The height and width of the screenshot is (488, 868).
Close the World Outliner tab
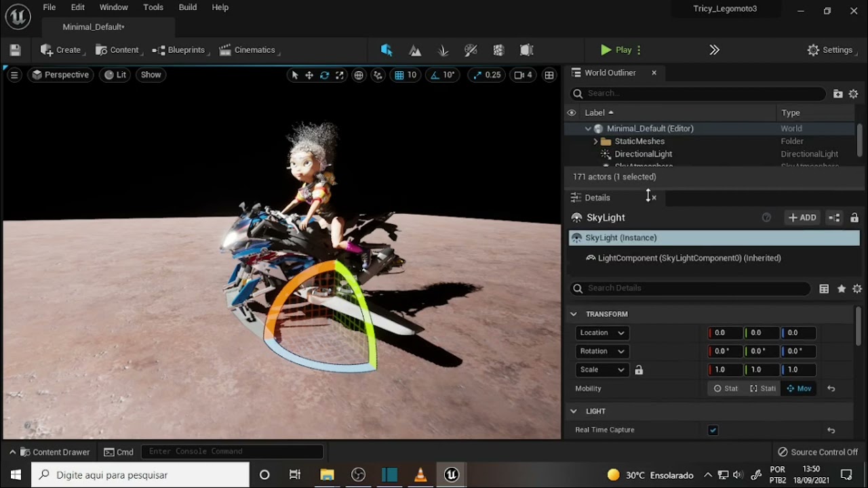point(654,73)
